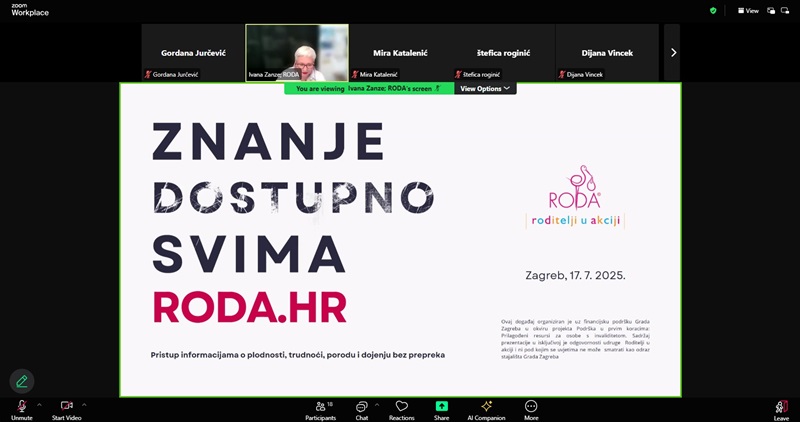Viewport: 800px width, 422px height.
Task: Show next participants with right arrow
Action: coord(673,52)
